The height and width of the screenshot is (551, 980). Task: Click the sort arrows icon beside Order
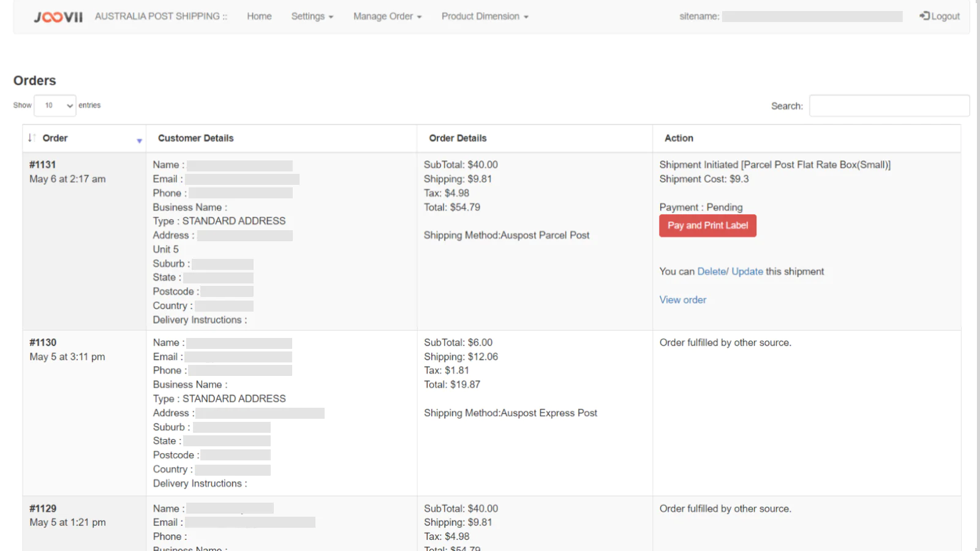(x=31, y=138)
